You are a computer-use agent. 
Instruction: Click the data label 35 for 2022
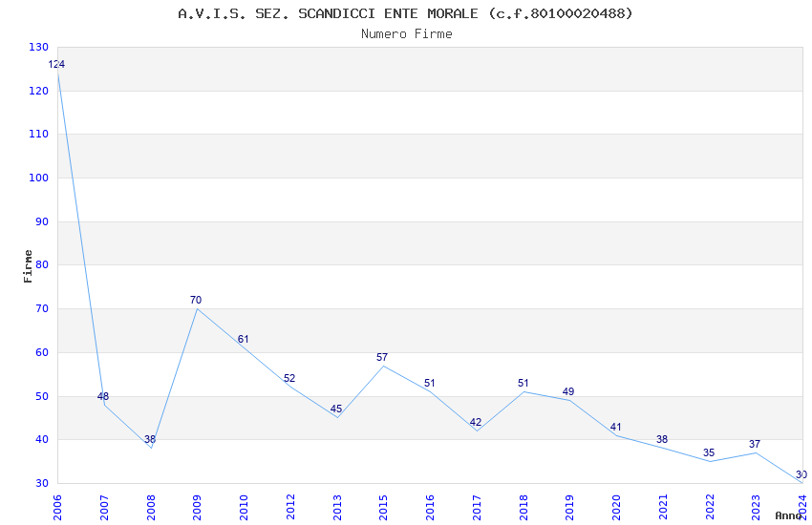(x=709, y=453)
